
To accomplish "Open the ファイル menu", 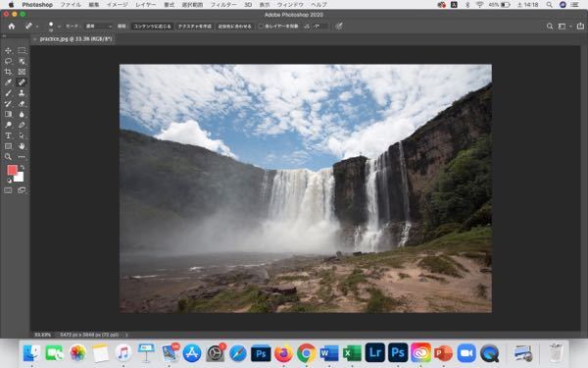I will click(71, 5).
